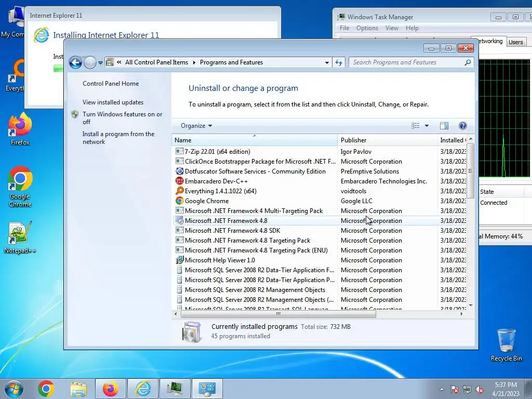Select the Microsoft Help Viewer 1.0 icon
This screenshot has width=532, height=399.
tap(179, 260)
